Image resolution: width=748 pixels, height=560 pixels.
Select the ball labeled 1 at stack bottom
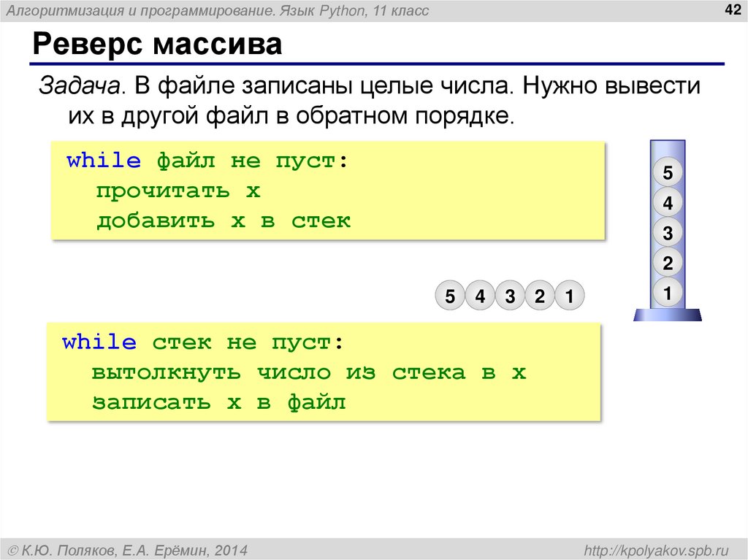668,292
